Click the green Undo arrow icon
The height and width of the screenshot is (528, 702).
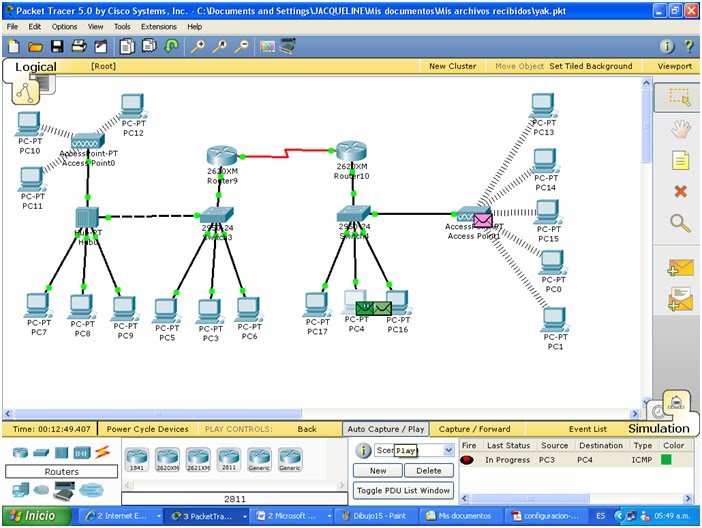(x=171, y=46)
